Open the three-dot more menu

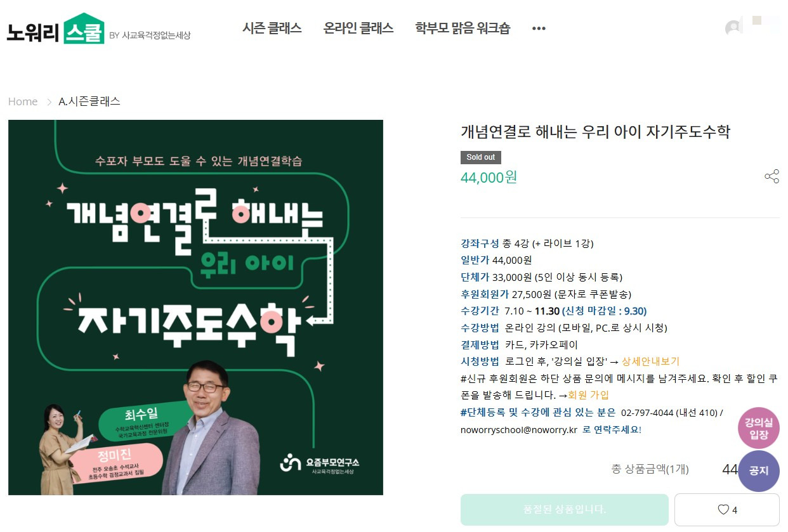539,29
